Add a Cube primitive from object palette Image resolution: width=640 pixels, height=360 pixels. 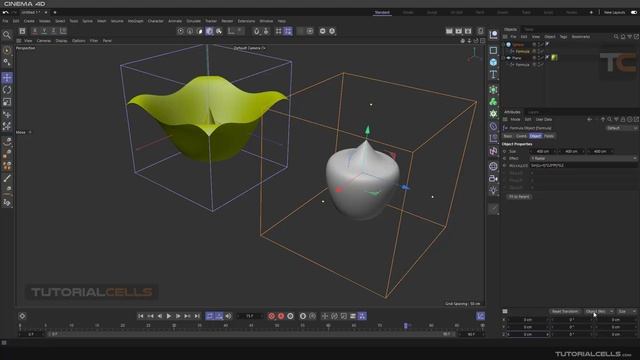coord(493,62)
